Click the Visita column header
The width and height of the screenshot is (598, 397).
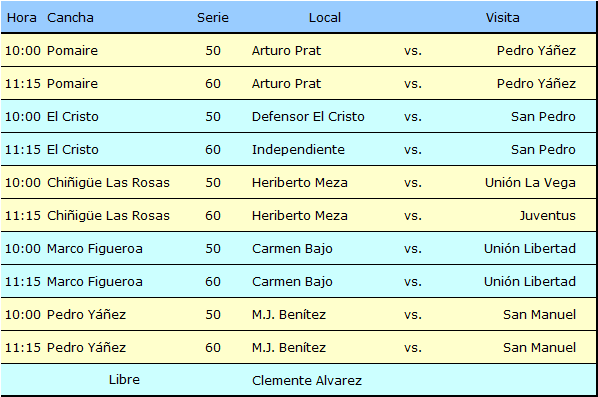(x=502, y=18)
